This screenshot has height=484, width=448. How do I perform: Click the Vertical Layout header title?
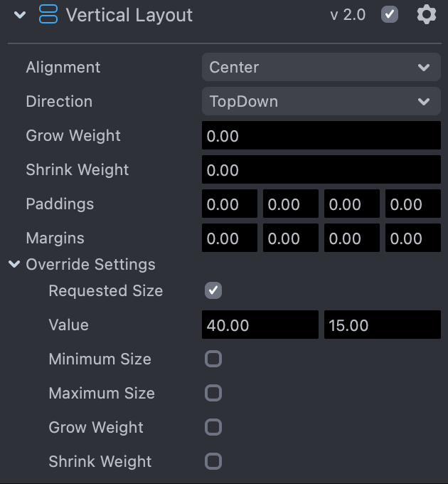point(129,15)
